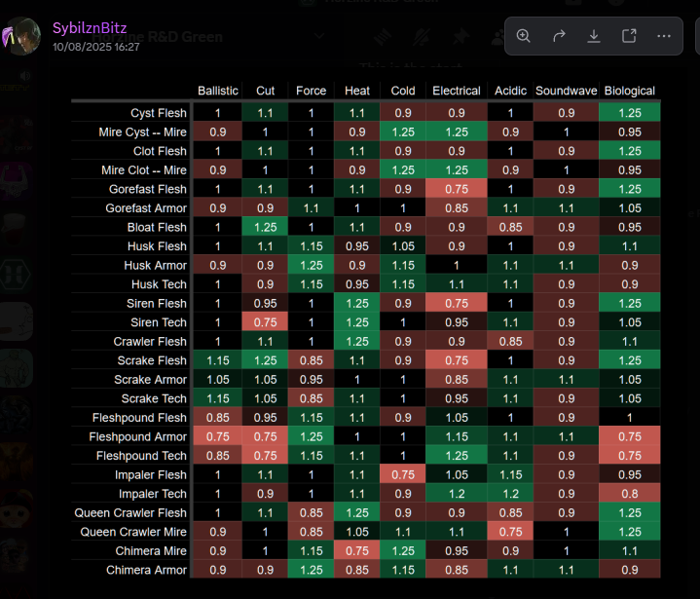Click the 10/08/2025 16:27 timestamp
Screen dimensions: 700x599
[x=96, y=47]
